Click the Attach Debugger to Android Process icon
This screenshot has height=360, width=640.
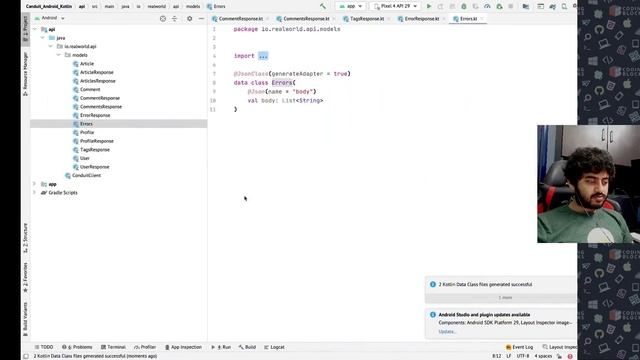click(x=499, y=6)
